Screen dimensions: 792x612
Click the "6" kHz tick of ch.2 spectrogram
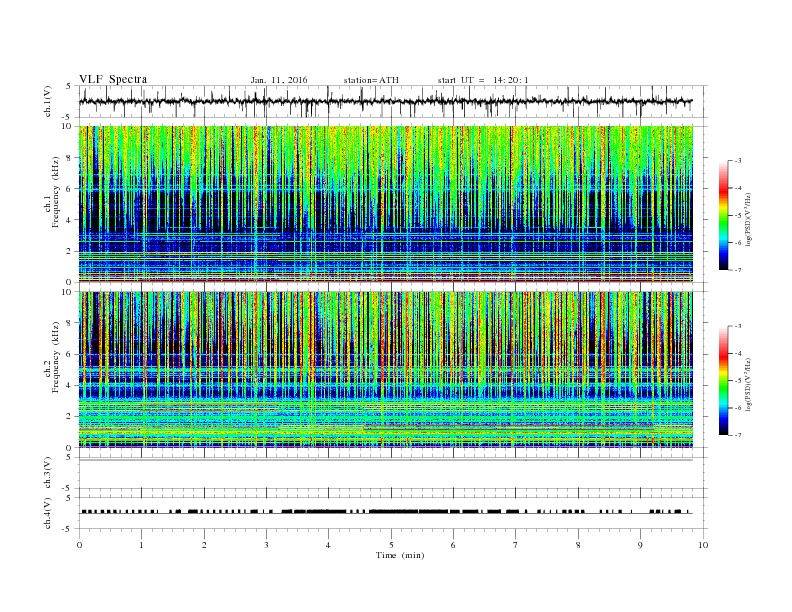click(x=69, y=354)
